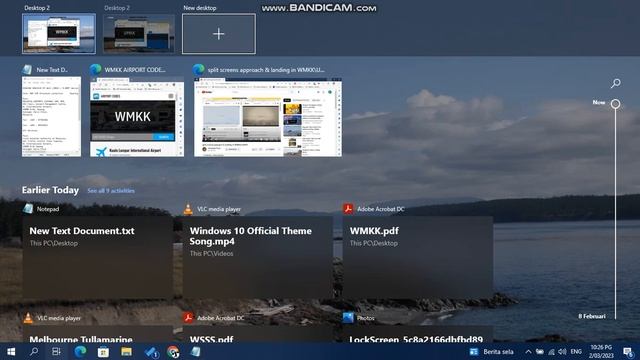Screen dimensions: 640x360
Task: Open the taskbar clock and date
Action: pyautogui.click(x=601, y=351)
